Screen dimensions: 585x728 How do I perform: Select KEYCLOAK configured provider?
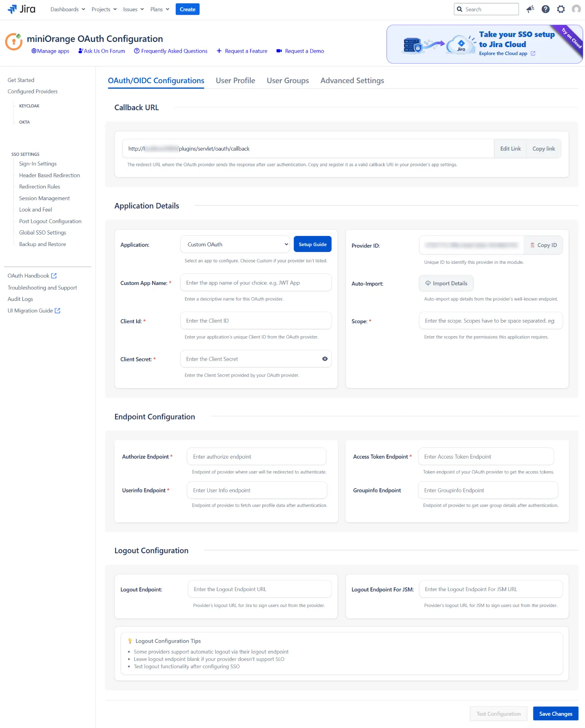pos(29,106)
